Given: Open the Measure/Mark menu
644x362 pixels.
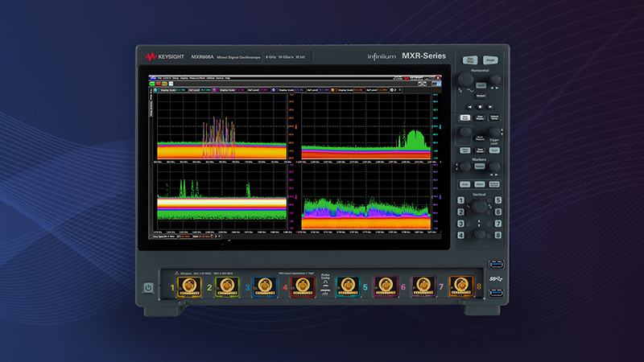Looking at the screenshot, I should [x=197, y=78].
